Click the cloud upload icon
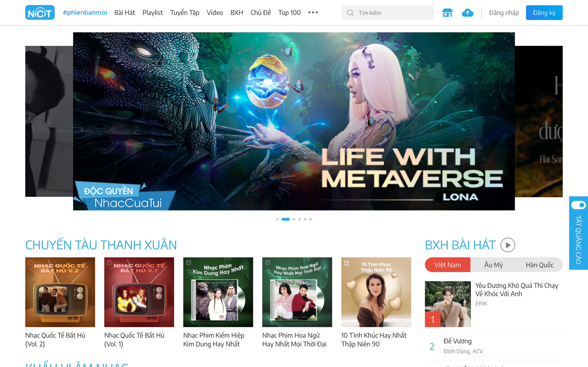The width and height of the screenshot is (588, 367). (x=467, y=13)
